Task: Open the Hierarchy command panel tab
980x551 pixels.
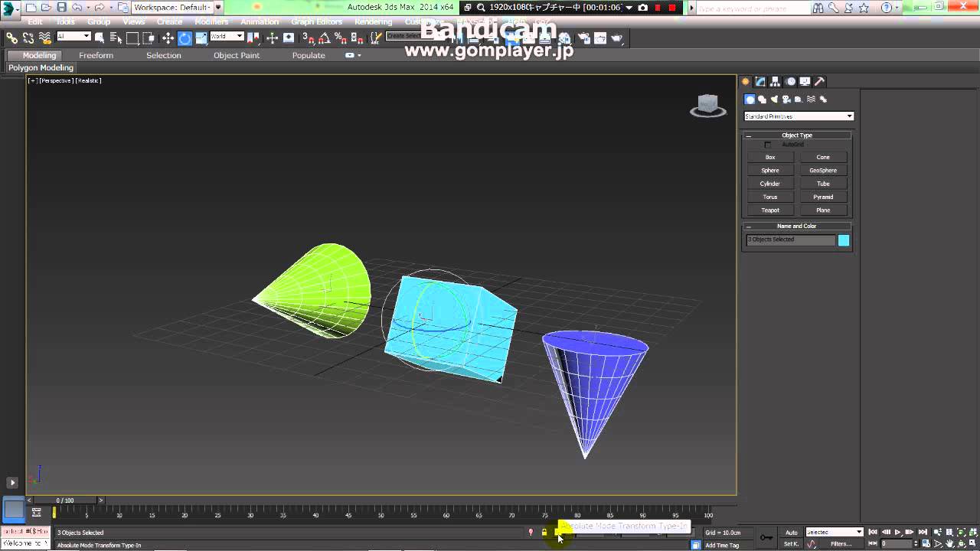Action: pyautogui.click(x=775, y=82)
